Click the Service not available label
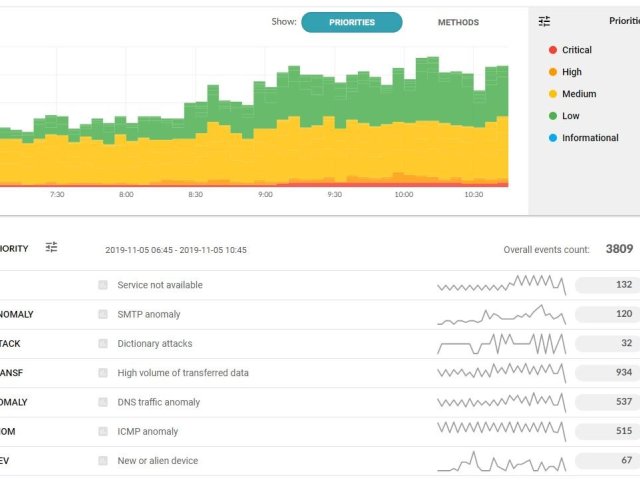Viewport: 640px width, 480px height. (160, 285)
